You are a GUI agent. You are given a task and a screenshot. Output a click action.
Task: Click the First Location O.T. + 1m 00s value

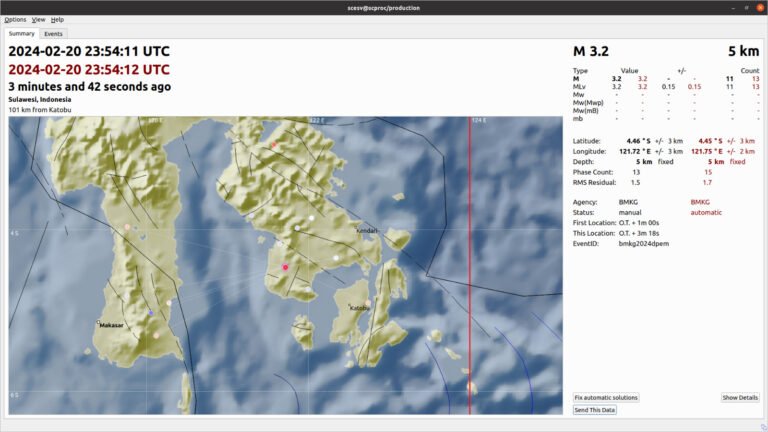coord(639,223)
